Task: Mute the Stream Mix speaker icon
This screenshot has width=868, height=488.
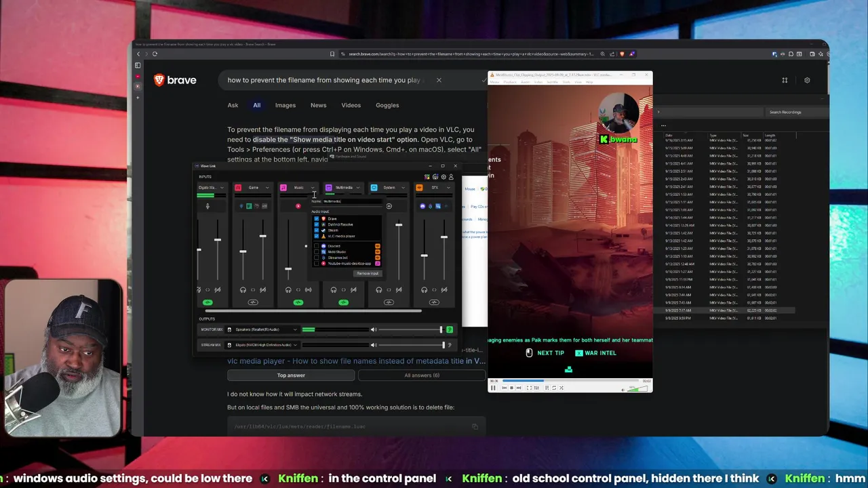Action: [373, 345]
